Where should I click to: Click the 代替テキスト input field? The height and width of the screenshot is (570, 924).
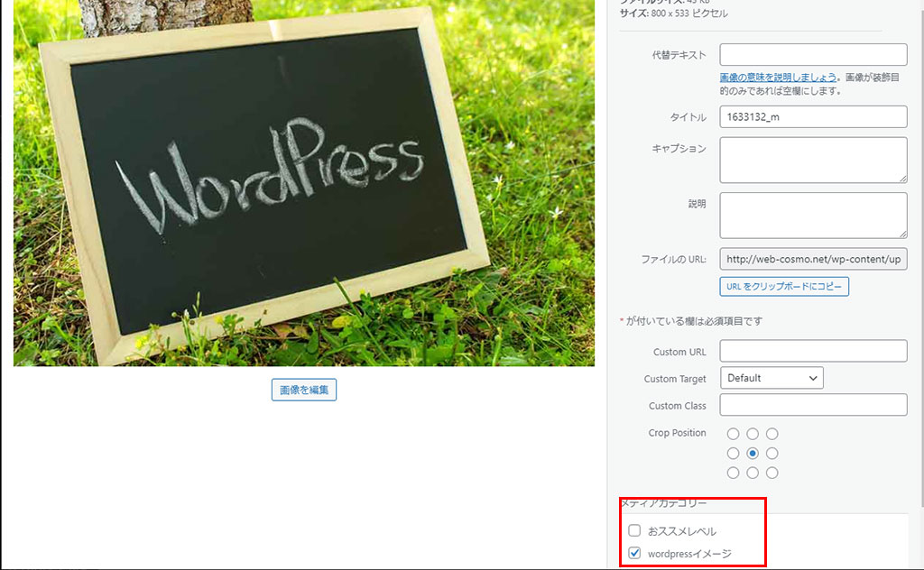tap(813, 54)
